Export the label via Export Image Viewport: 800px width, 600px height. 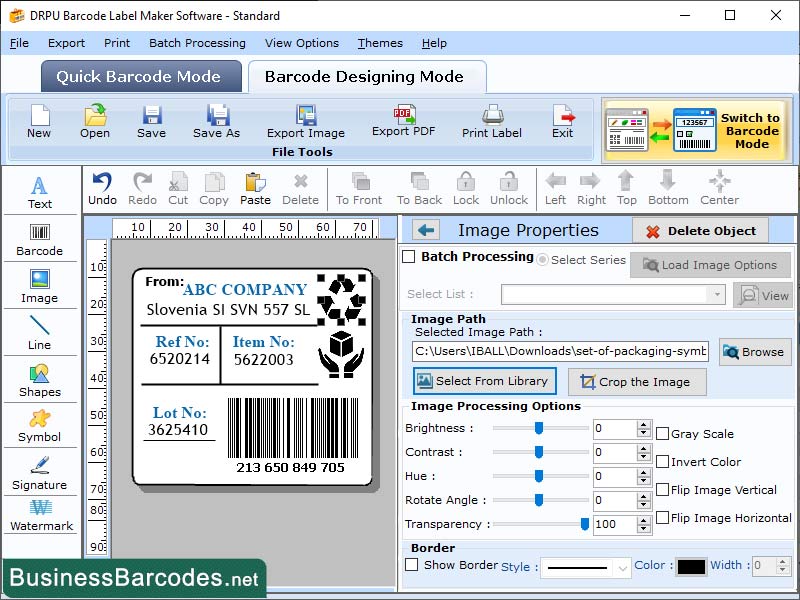click(x=306, y=121)
